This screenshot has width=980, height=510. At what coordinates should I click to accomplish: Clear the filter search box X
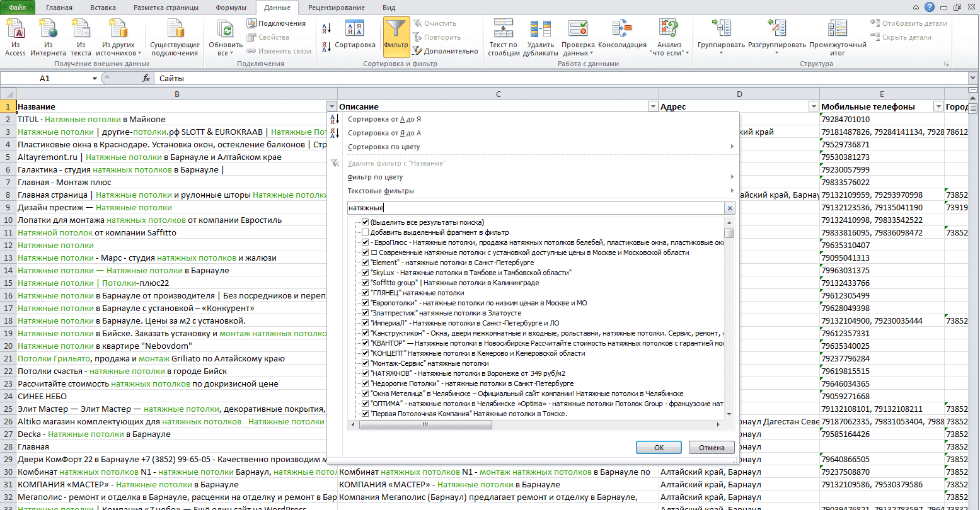(x=730, y=208)
